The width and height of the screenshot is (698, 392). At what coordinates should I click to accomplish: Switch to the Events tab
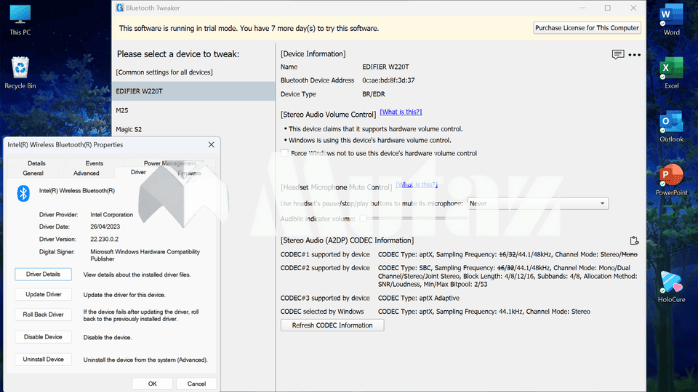94,163
